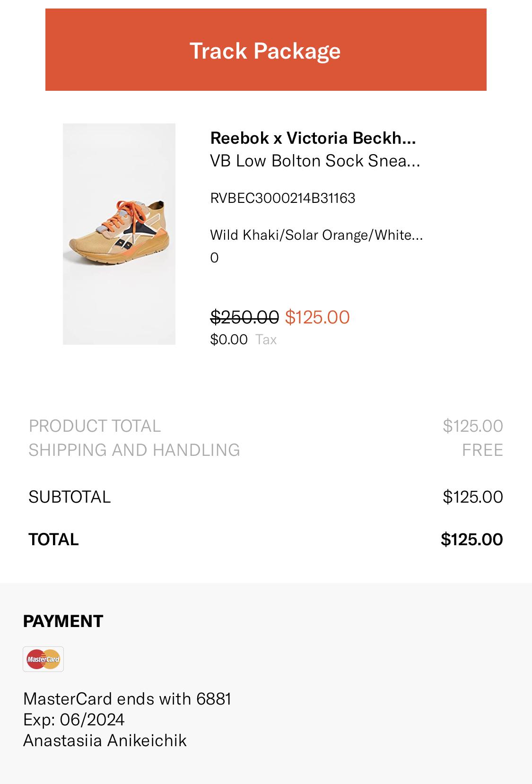Click the MasterCard ends with 6881 text
Viewport: 532px width, 784px height.
click(127, 698)
